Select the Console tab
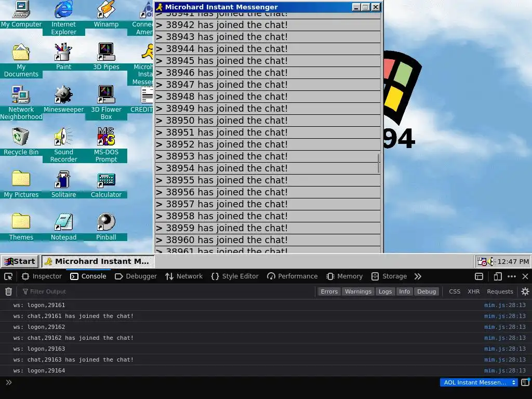This screenshot has width=532, height=399. coord(88,276)
